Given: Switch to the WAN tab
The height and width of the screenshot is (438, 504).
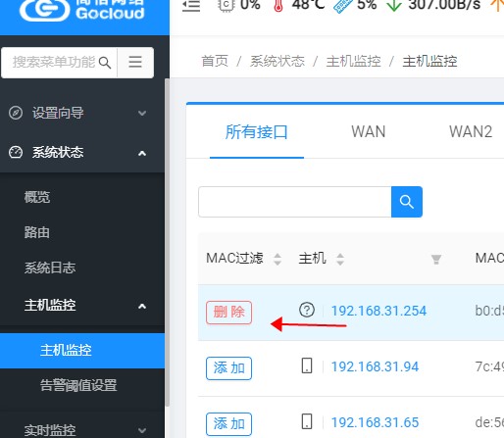Looking at the screenshot, I should [x=369, y=132].
